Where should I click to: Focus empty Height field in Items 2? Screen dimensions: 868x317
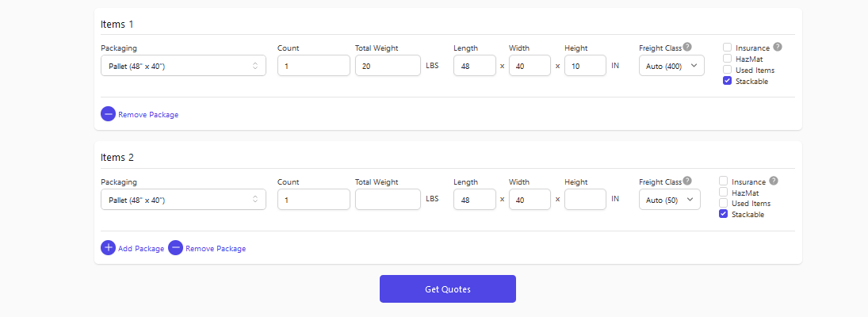click(x=585, y=199)
